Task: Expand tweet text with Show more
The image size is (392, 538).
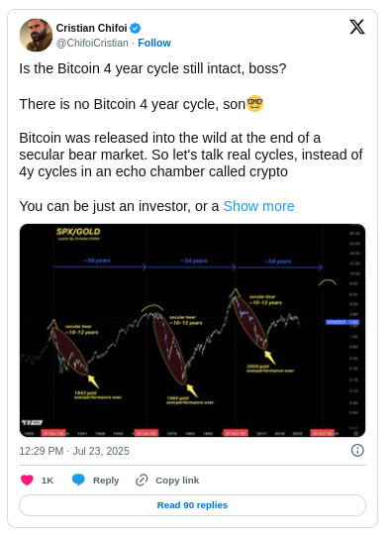Action: [258, 206]
